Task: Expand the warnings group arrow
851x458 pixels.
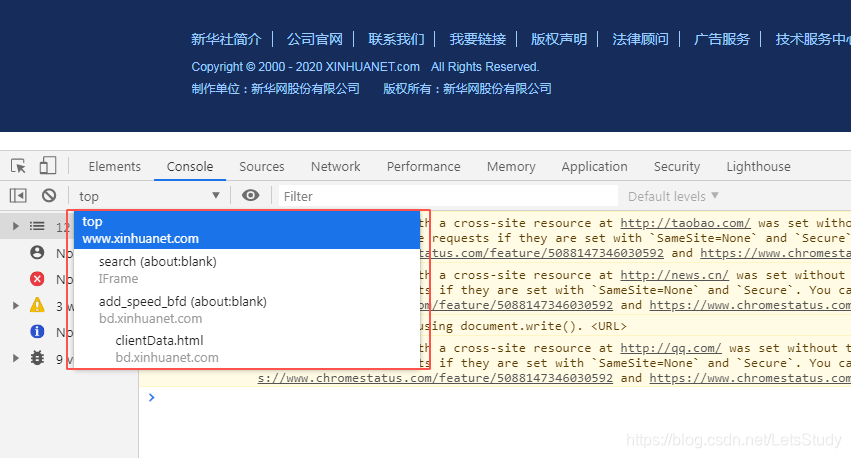Action: pyautogui.click(x=16, y=306)
